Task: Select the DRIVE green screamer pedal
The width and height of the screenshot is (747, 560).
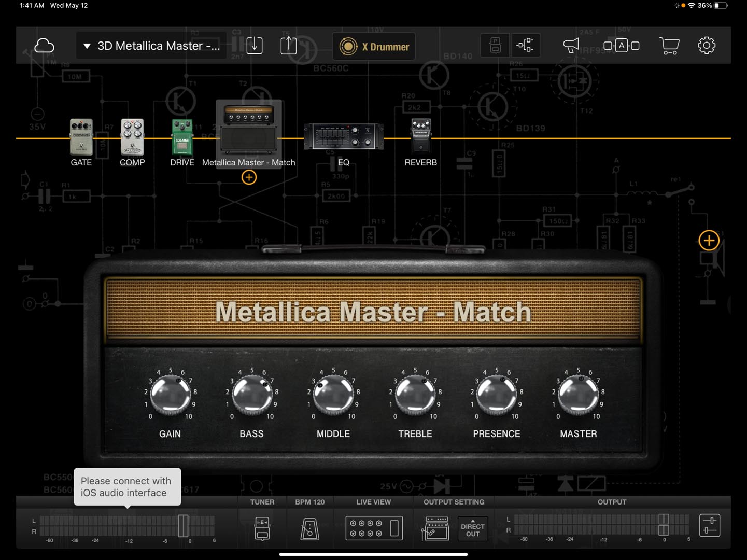Action: pos(182,137)
